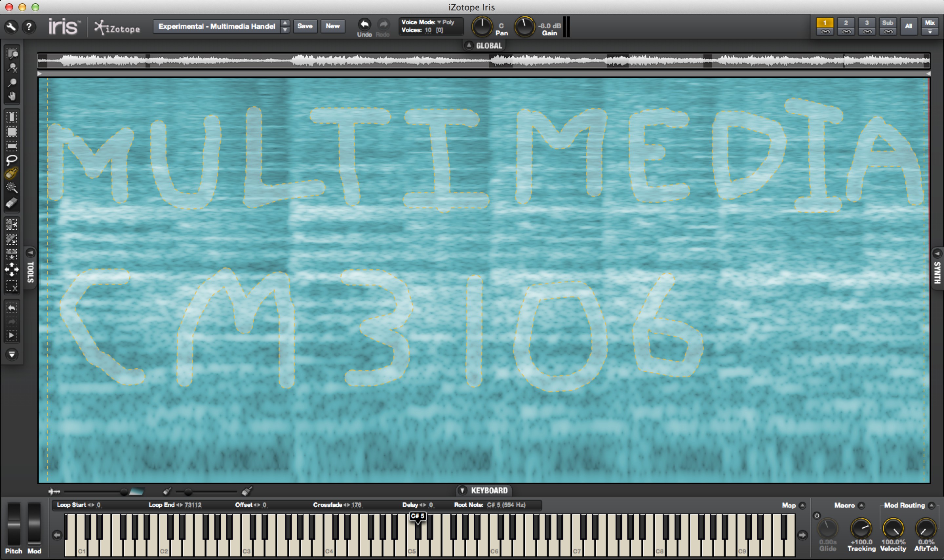This screenshot has height=560, width=944.
Task: Select the eraser tool
Action: click(12, 203)
